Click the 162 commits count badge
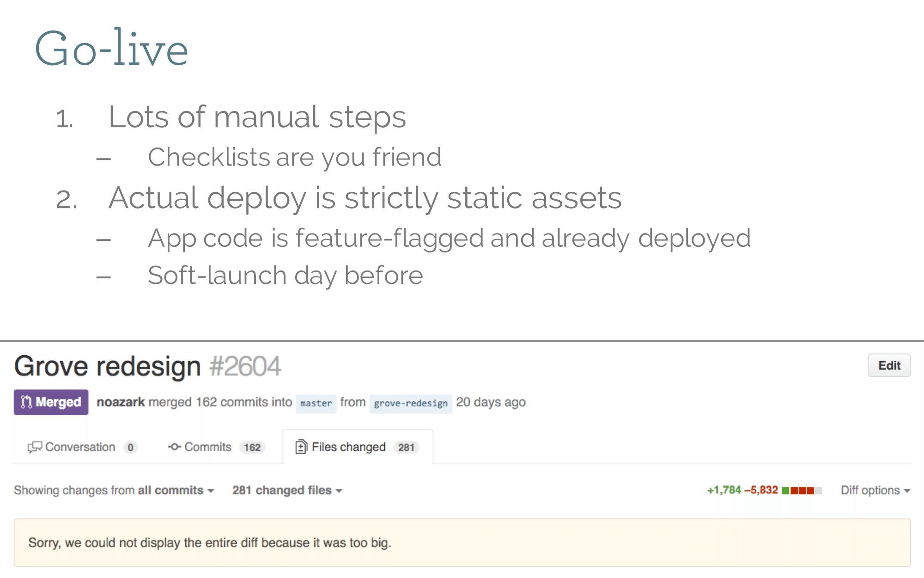The height and width of the screenshot is (578, 924). 252,447
